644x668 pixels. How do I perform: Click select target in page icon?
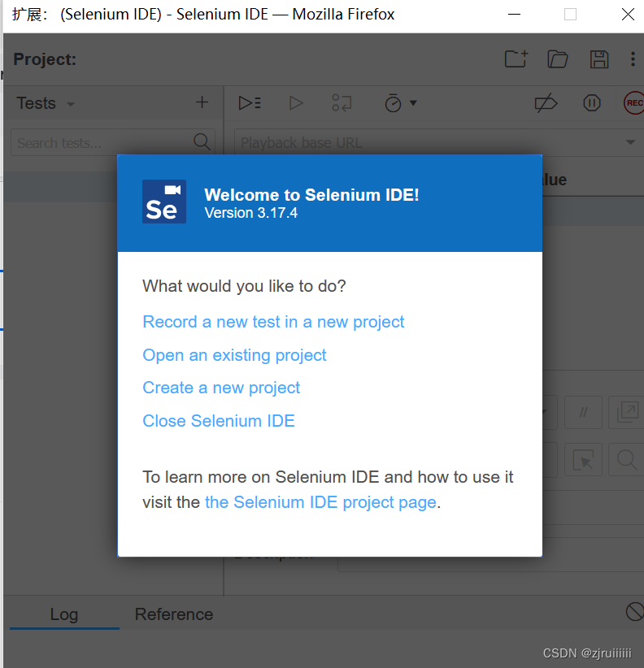click(x=583, y=459)
